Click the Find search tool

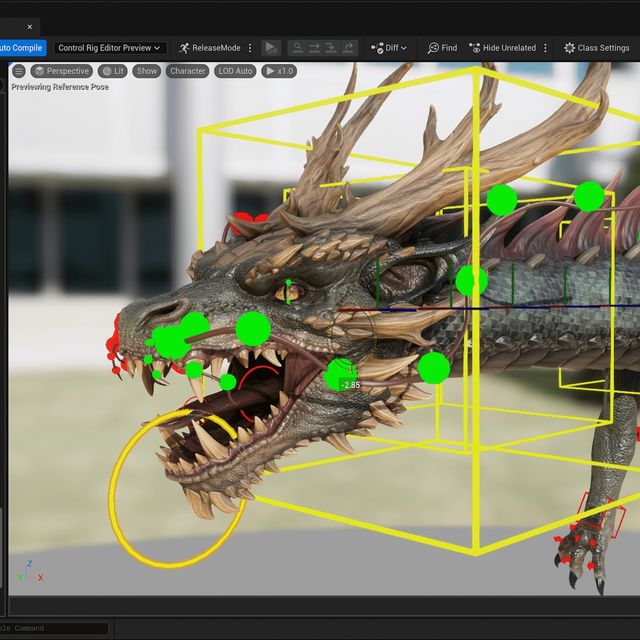(442, 47)
